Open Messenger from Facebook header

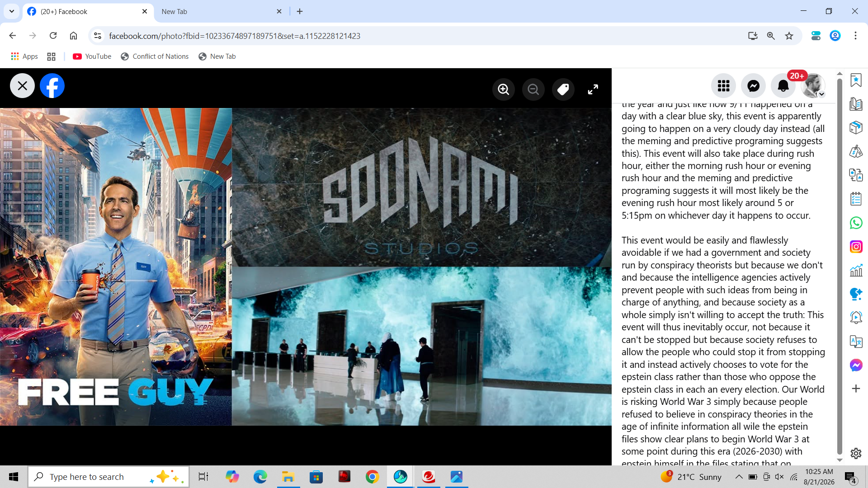tap(753, 86)
